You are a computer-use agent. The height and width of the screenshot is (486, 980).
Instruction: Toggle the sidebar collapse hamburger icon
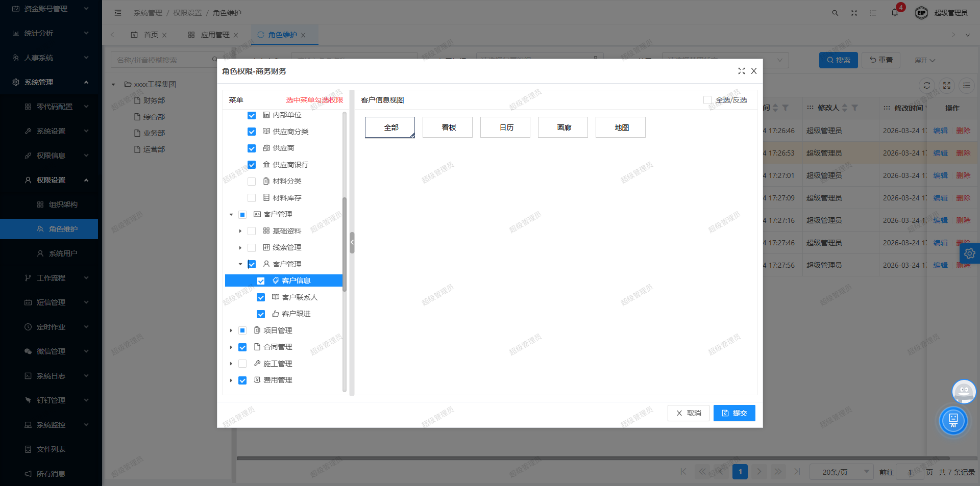point(118,13)
